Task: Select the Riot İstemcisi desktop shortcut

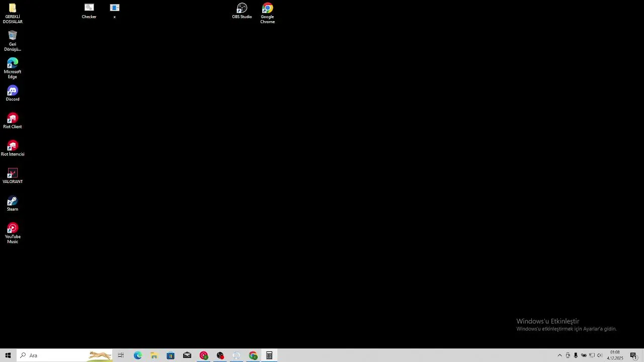Action: point(13,148)
